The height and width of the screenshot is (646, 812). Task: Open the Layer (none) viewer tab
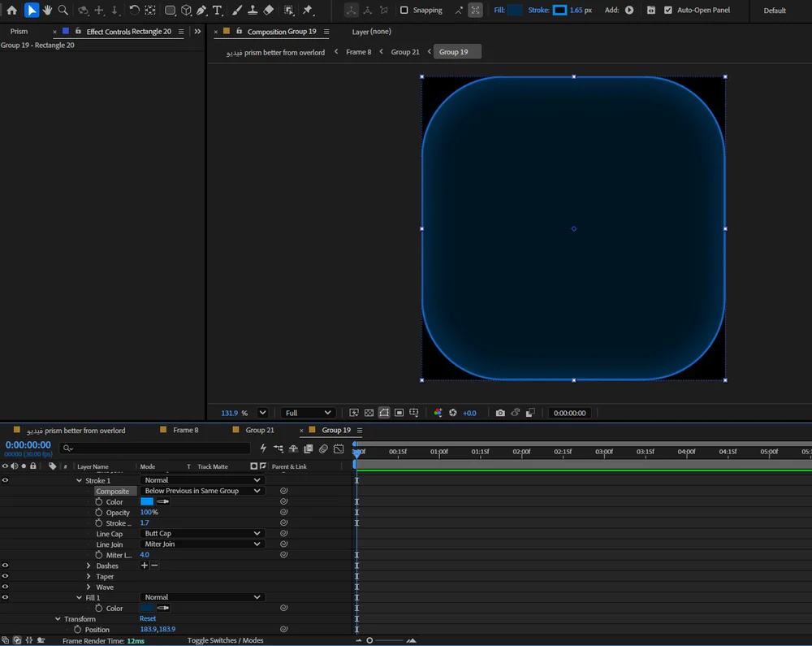click(371, 32)
